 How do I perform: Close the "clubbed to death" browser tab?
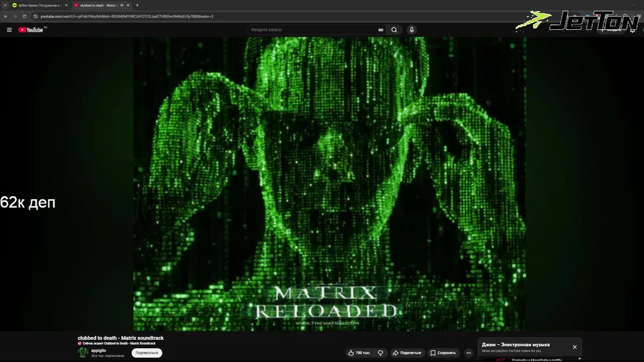pos(128,5)
